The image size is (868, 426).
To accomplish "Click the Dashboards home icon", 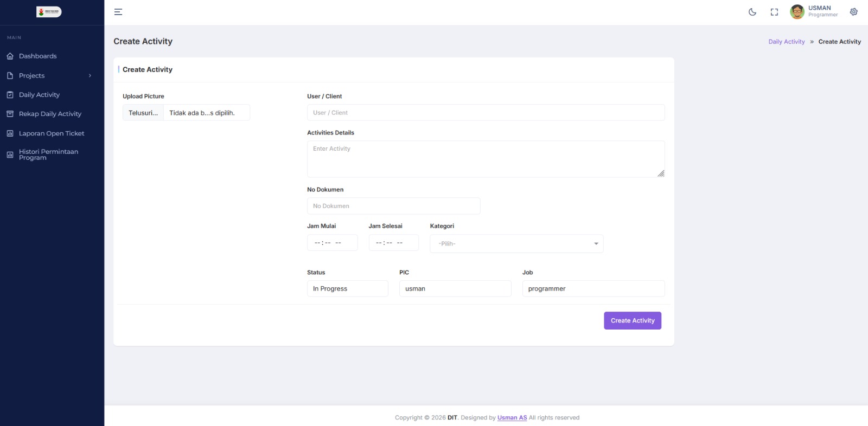I will coord(10,56).
